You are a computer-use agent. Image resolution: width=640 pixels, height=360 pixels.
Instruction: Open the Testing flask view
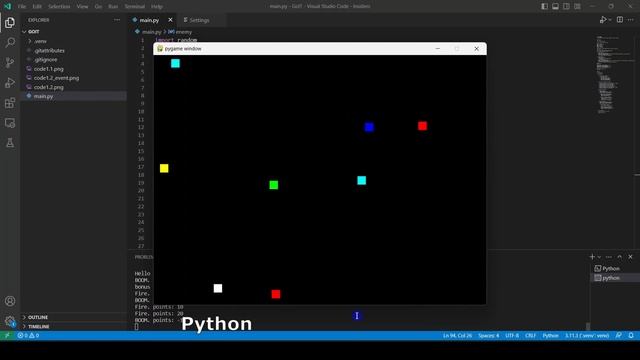pyautogui.click(x=10, y=142)
